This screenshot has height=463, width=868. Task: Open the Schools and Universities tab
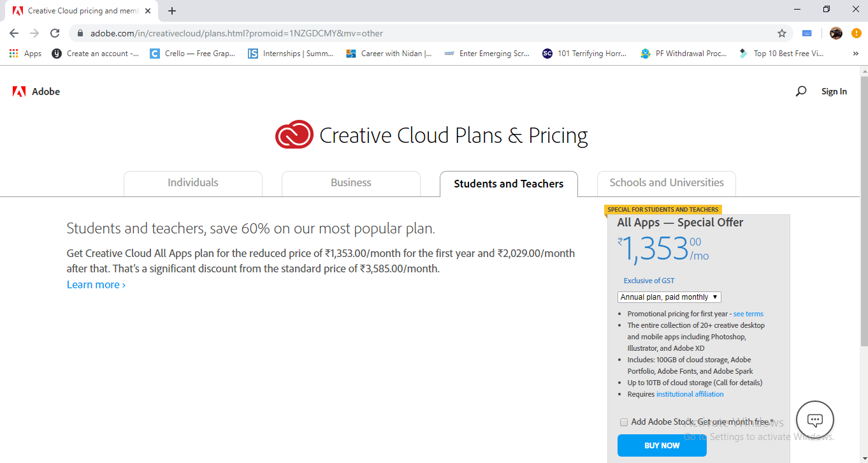click(x=665, y=183)
